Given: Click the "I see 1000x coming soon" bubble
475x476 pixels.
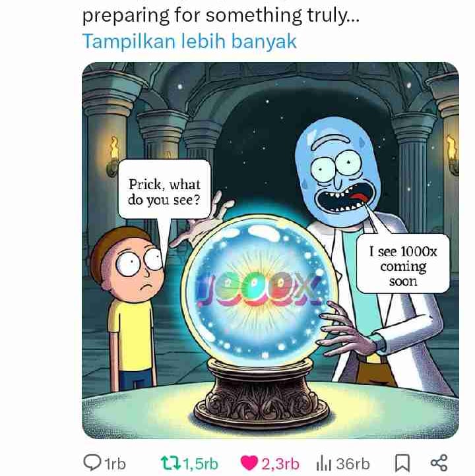Looking at the screenshot, I should [x=403, y=264].
